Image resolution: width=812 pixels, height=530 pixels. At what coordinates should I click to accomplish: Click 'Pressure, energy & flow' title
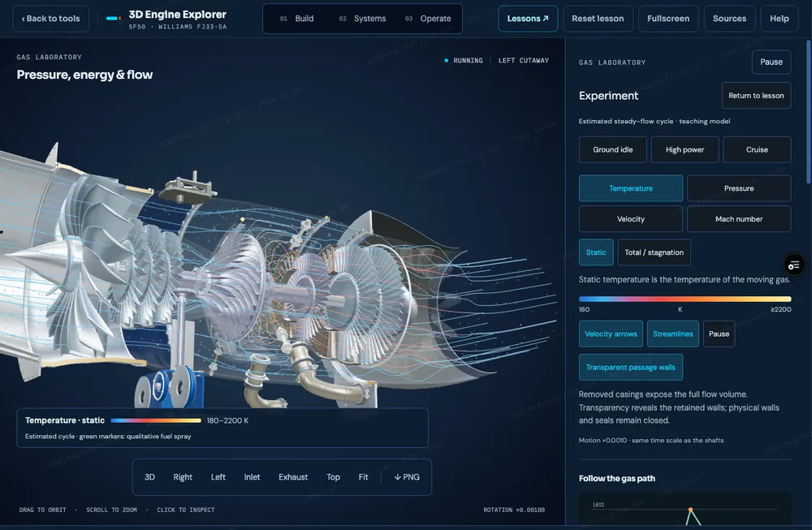pos(84,75)
